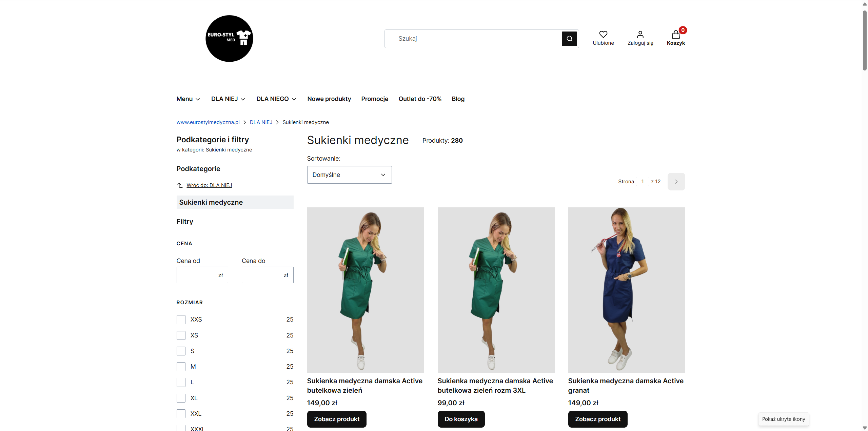The image size is (868, 431).
Task: Check the XXS size filter
Action: click(x=181, y=319)
